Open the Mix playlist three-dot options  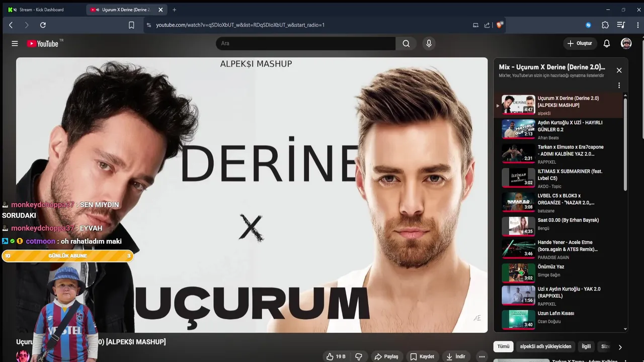[x=619, y=85]
